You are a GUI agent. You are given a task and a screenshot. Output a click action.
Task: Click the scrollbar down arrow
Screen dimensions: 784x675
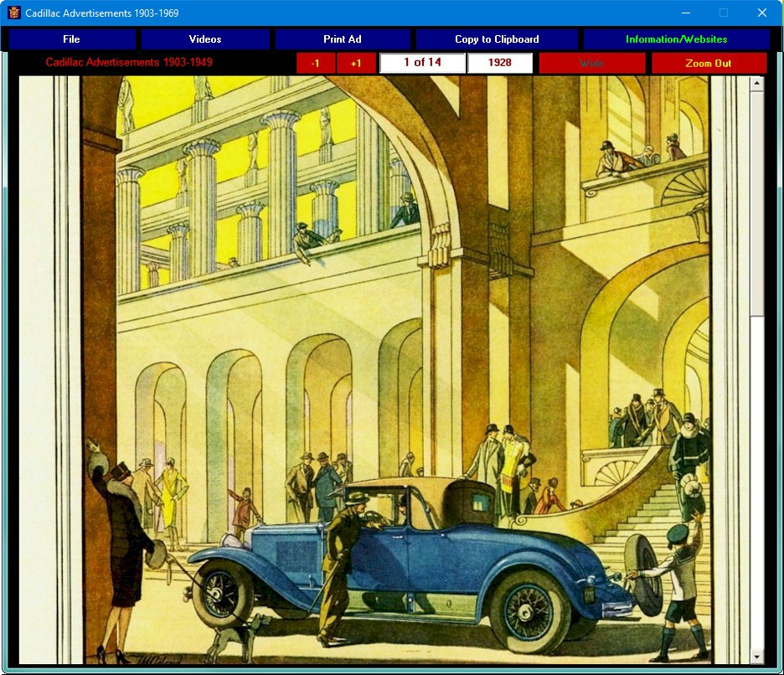[x=756, y=657]
